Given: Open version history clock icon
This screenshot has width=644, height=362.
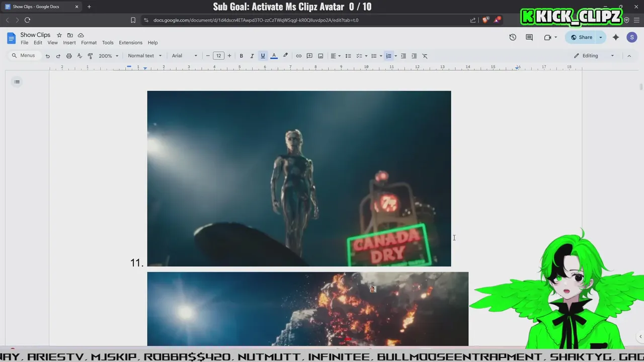Looking at the screenshot, I should tap(513, 37).
